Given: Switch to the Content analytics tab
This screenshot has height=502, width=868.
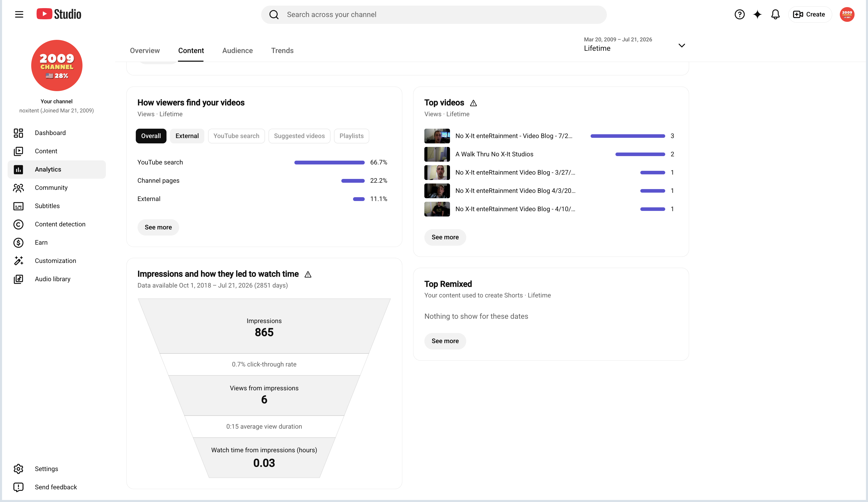Looking at the screenshot, I should coord(191,51).
